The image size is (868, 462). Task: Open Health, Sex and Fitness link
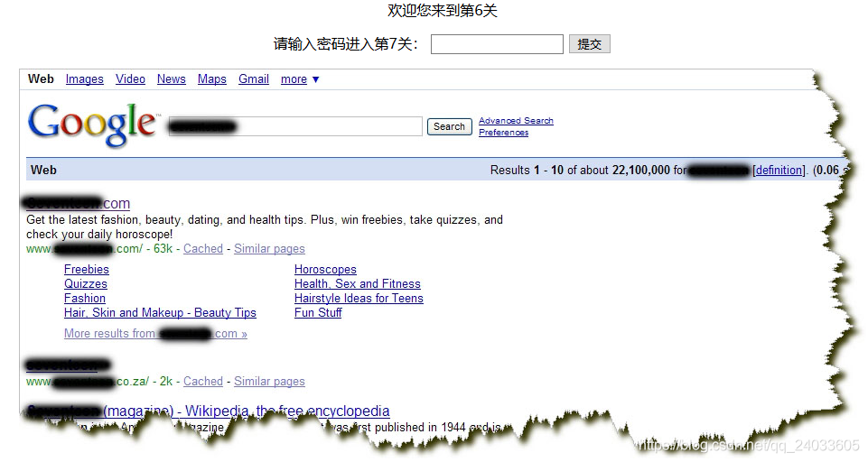pyautogui.click(x=357, y=283)
